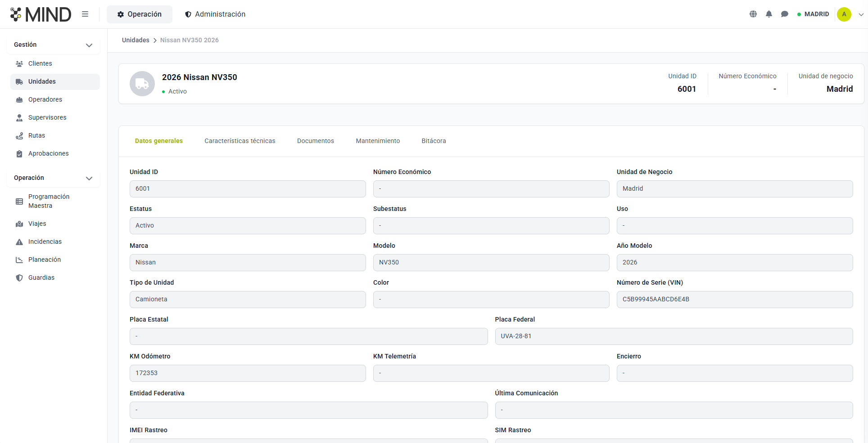868x443 pixels.
Task: Click the Incidencias warning triangle icon
Action: click(19, 242)
